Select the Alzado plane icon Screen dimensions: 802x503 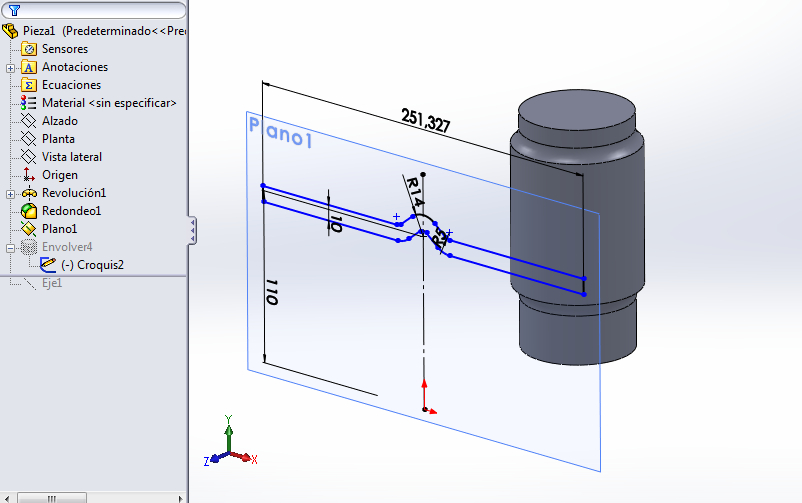[x=28, y=121]
